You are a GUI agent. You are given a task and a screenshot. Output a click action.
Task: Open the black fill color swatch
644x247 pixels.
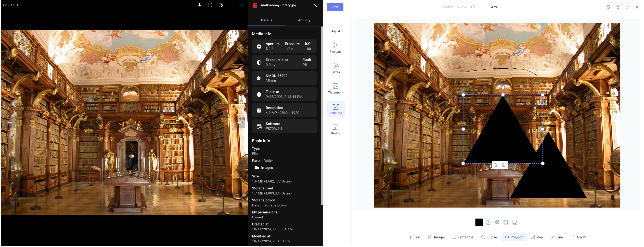click(x=479, y=222)
